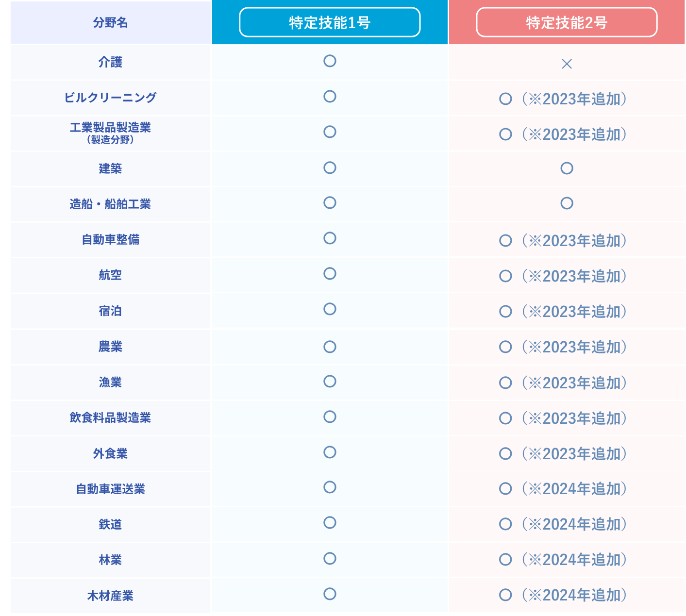Click the 飲食料品製造業 row label
The image size is (686, 616).
click(111, 418)
